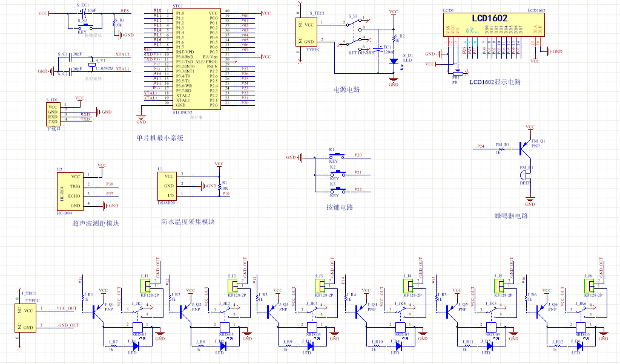Click the K1 key push button
This screenshot has width=620, height=364.
click(x=334, y=157)
